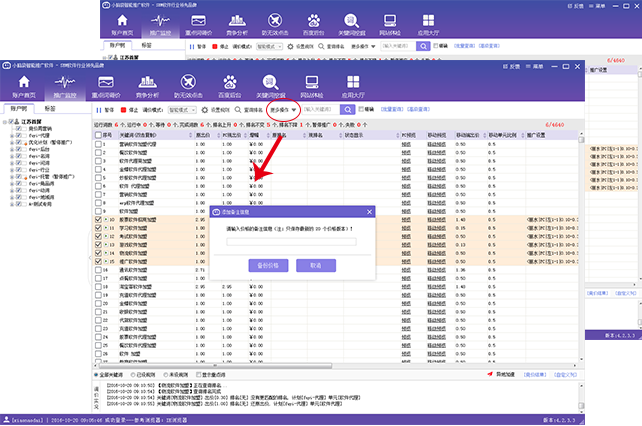Open 关键词挖掘 search icon
642x426 pixels.
click(x=268, y=83)
